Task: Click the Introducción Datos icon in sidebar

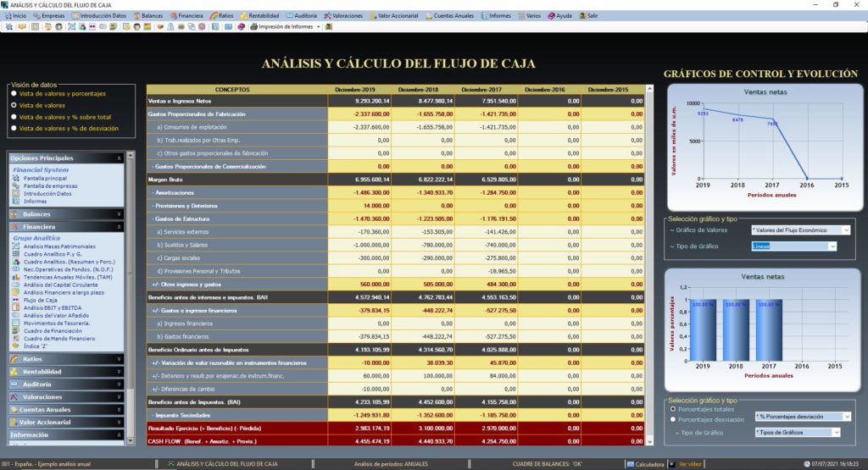Action: pos(15,194)
